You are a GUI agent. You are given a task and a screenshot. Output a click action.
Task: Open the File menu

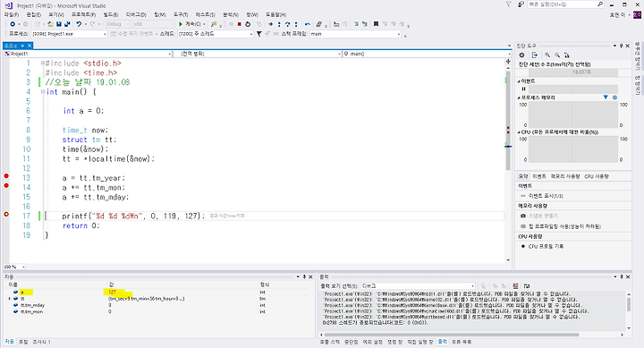[x=11, y=15]
